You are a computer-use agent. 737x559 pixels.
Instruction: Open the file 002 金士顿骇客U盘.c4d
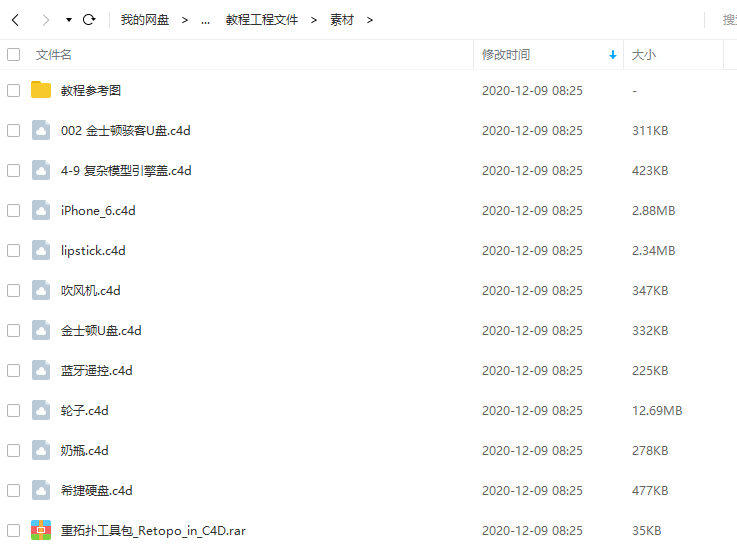point(125,130)
